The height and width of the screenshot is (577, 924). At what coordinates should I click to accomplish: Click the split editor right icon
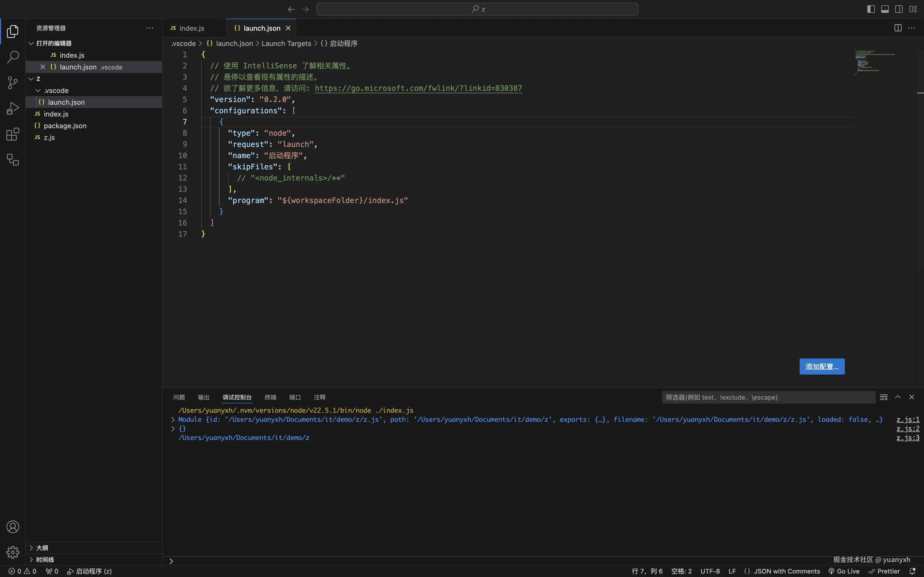point(898,28)
